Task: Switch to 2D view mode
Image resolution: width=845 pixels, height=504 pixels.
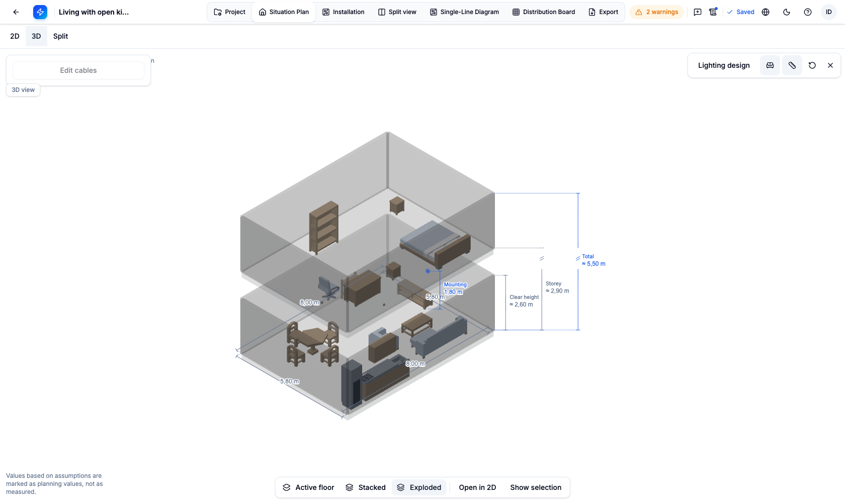Action: (x=15, y=36)
